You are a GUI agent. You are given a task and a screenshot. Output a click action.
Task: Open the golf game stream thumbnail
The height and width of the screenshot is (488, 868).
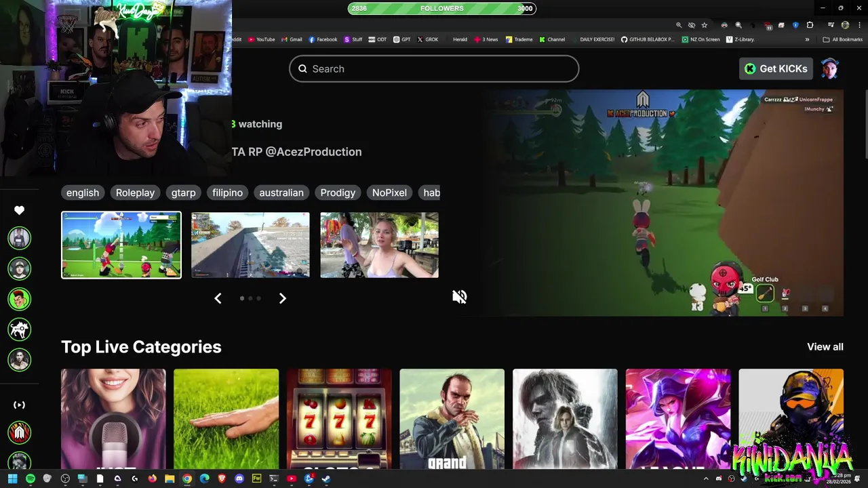tap(121, 245)
